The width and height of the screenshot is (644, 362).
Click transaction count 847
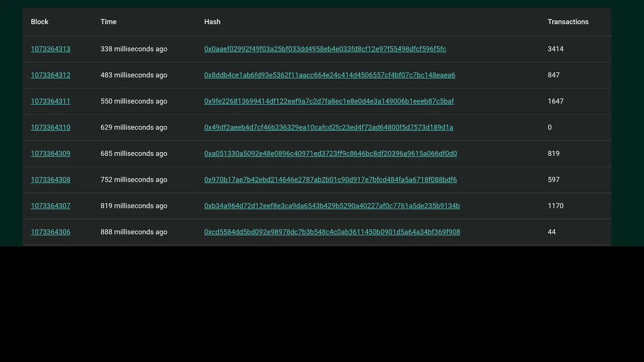553,75
